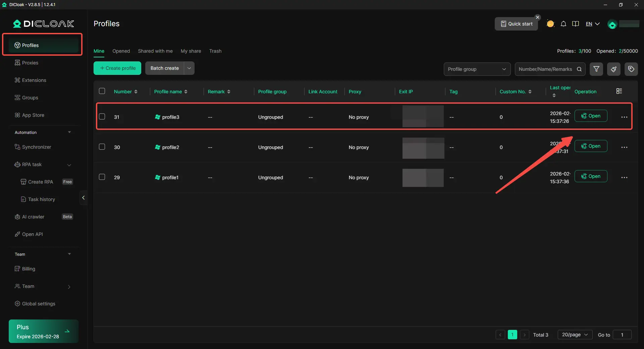Open profile1 with its Open button
Image resolution: width=644 pixels, height=349 pixels.
[x=591, y=176]
